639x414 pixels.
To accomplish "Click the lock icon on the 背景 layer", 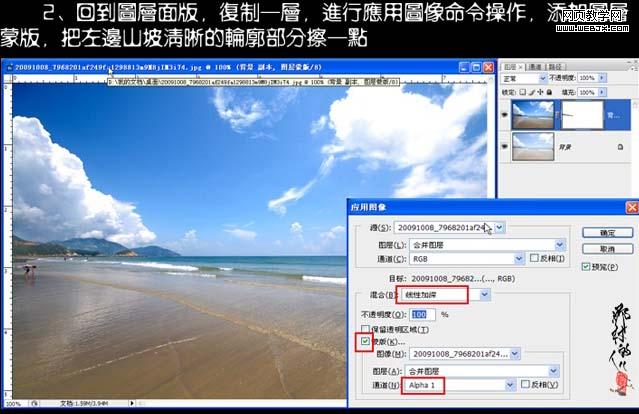I will tap(620, 147).
